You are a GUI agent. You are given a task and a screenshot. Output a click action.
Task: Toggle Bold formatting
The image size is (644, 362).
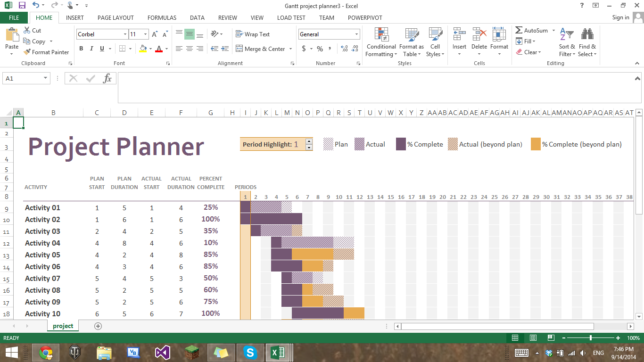[x=81, y=49]
